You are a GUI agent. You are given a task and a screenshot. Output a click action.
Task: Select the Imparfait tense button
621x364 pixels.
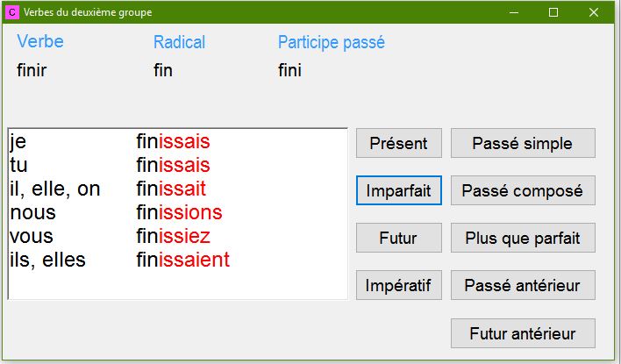pyautogui.click(x=399, y=190)
